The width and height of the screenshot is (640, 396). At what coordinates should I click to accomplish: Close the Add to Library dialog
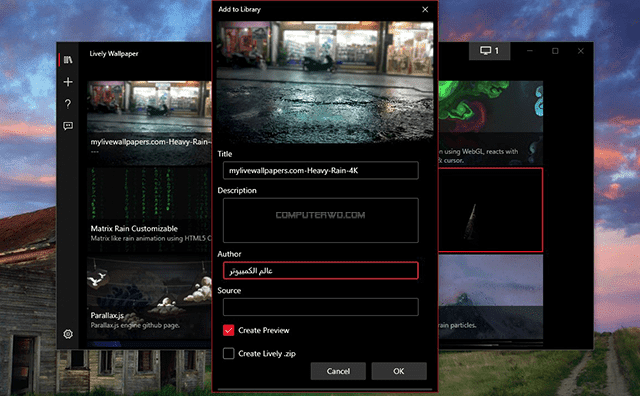click(x=425, y=9)
